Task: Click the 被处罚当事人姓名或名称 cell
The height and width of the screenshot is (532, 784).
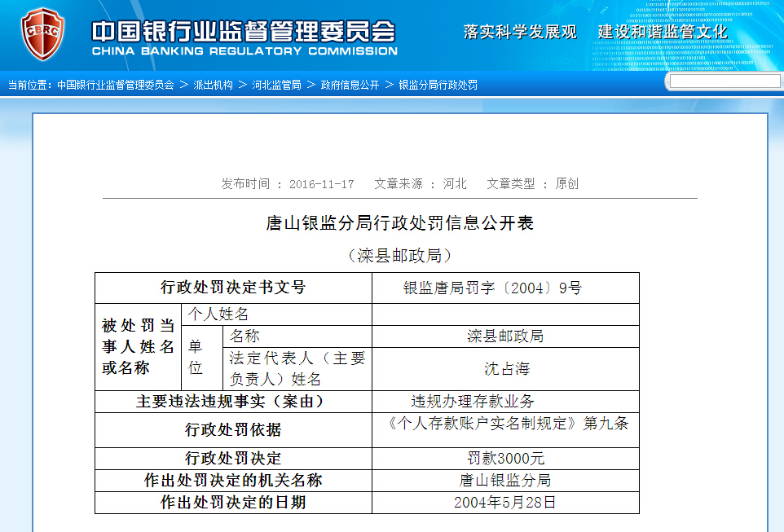Action: (138, 347)
